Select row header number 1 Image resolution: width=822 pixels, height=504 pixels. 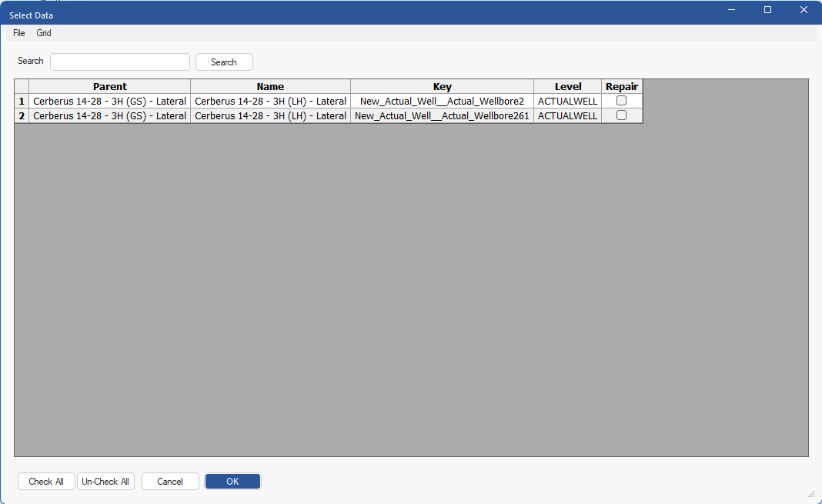[x=22, y=101]
